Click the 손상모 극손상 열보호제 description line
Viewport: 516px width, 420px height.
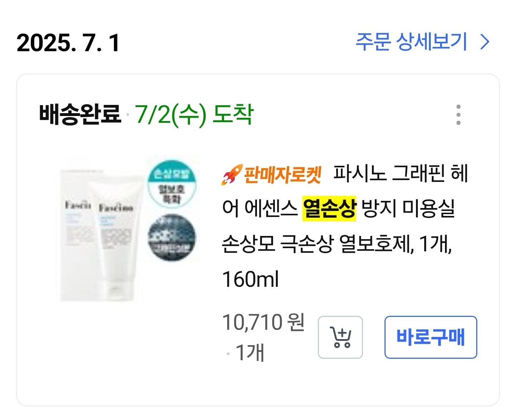pyautogui.click(x=337, y=244)
